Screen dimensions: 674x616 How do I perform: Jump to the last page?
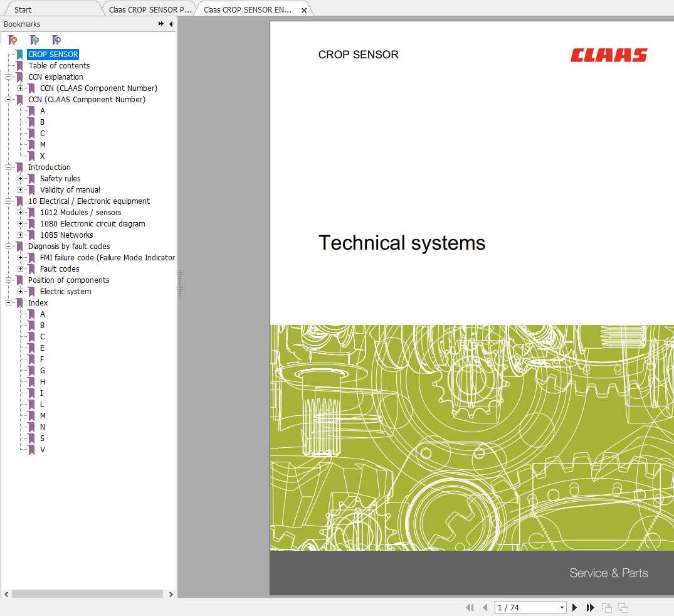[x=590, y=607]
